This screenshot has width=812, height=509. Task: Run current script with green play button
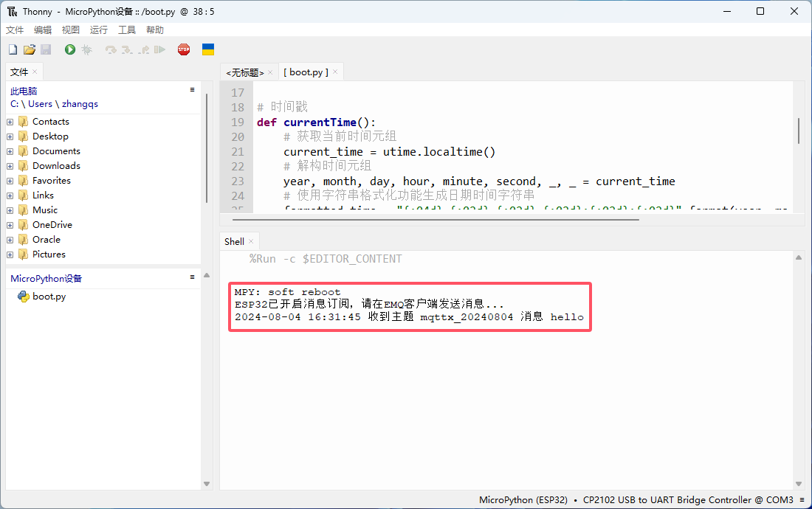tap(70, 49)
